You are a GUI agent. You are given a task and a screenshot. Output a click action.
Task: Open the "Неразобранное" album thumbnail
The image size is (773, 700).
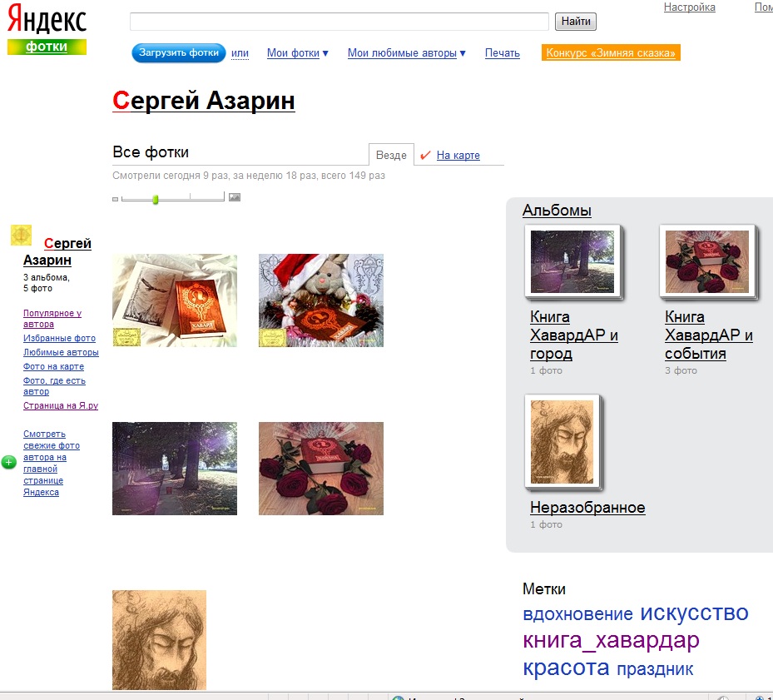tap(561, 442)
